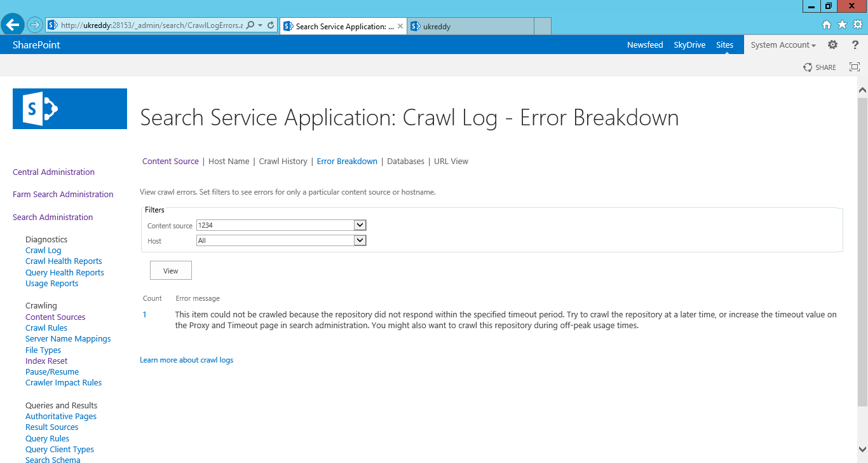The width and height of the screenshot is (868, 463).
Task: Open Index Reset
Action: tap(46, 361)
